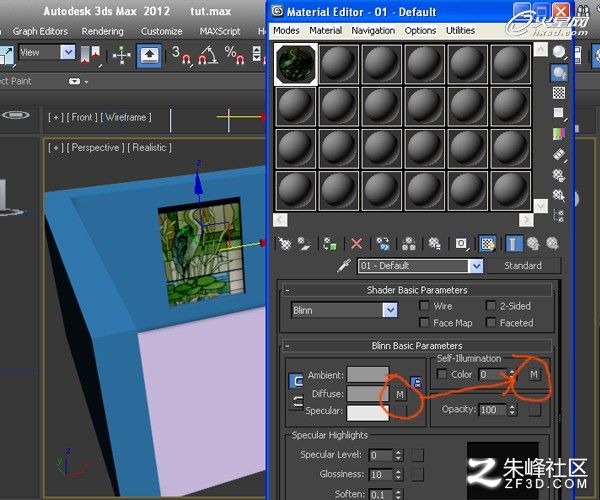Open Customize menu in 3ds Max
The width and height of the screenshot is (600, 500).
161,31
